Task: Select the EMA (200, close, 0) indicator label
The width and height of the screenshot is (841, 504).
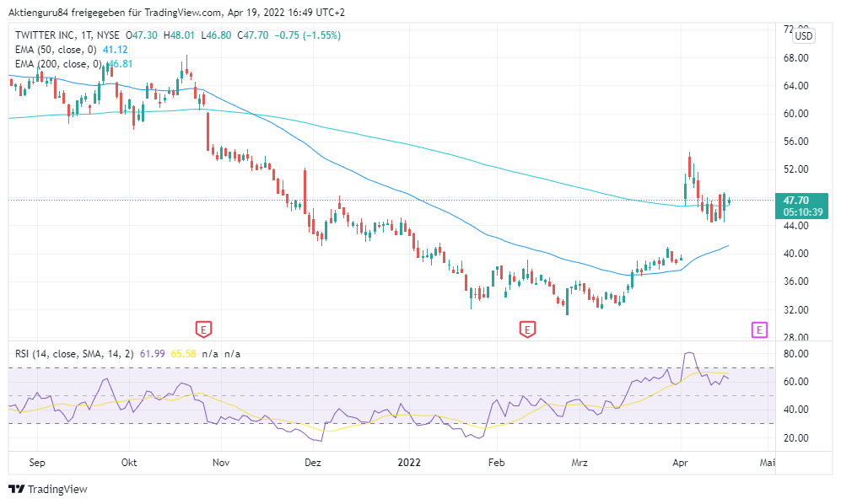Action: pos(58,64)
